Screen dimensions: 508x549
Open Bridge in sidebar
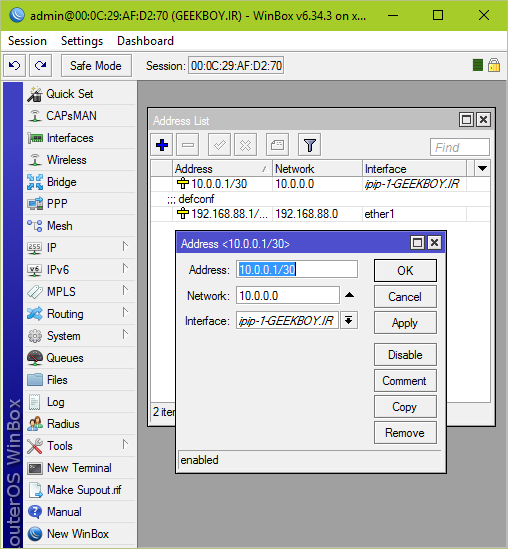point(80,182)
